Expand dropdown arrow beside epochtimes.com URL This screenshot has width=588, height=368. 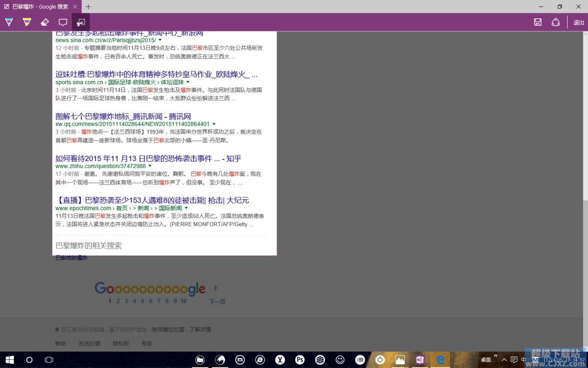coord(186,208)
